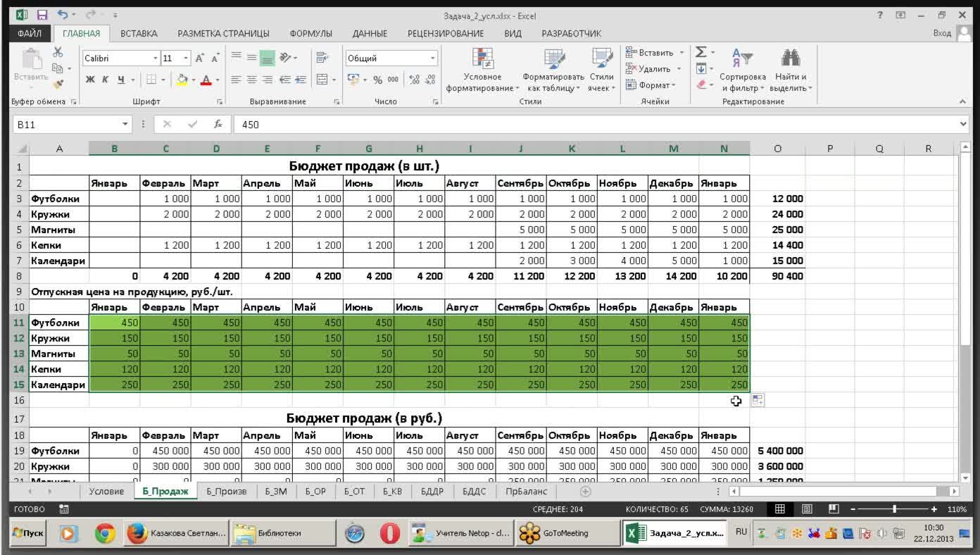Toggle bold formatting (Ж)
The image size is (980, 555).
pos(90,80)
